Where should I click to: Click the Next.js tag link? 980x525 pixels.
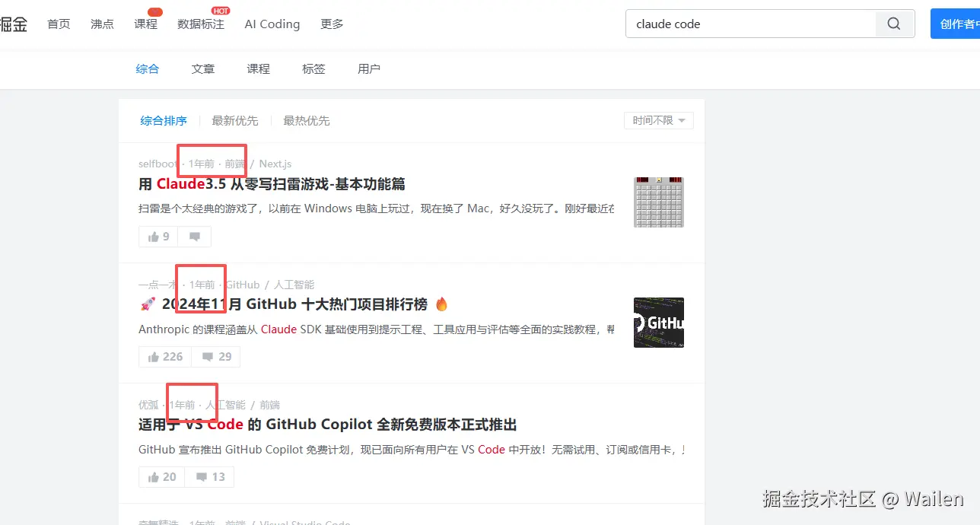coord(275,164)
